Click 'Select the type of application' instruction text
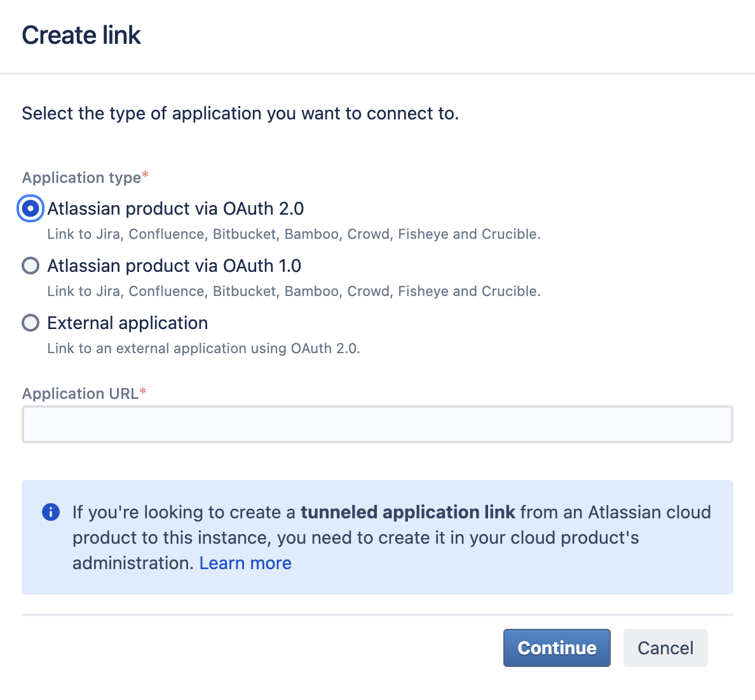This screenshot has height=700, width=755. tap(240, 113)
